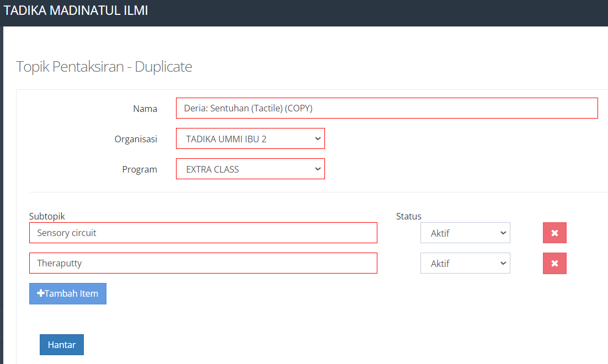Click into the Sensory circuit subtopic field
This screenshot has height=364, width=608.
(203, 233)
